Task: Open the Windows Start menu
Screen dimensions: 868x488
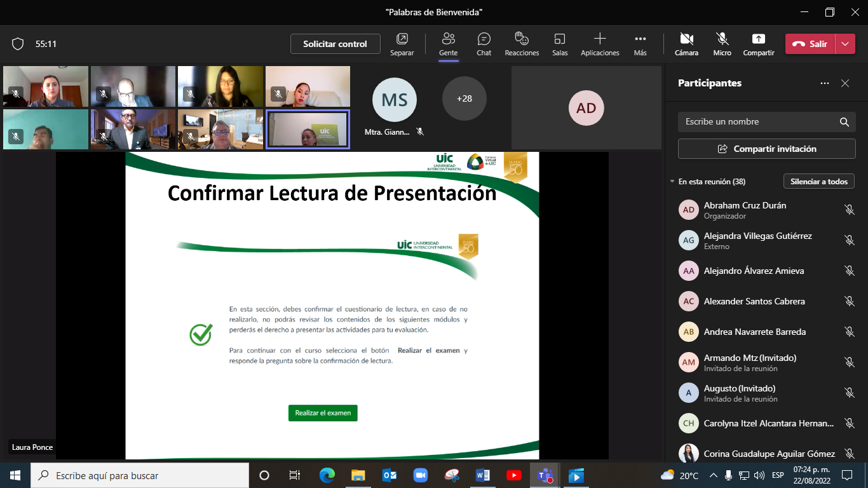Action: (15, 475)
